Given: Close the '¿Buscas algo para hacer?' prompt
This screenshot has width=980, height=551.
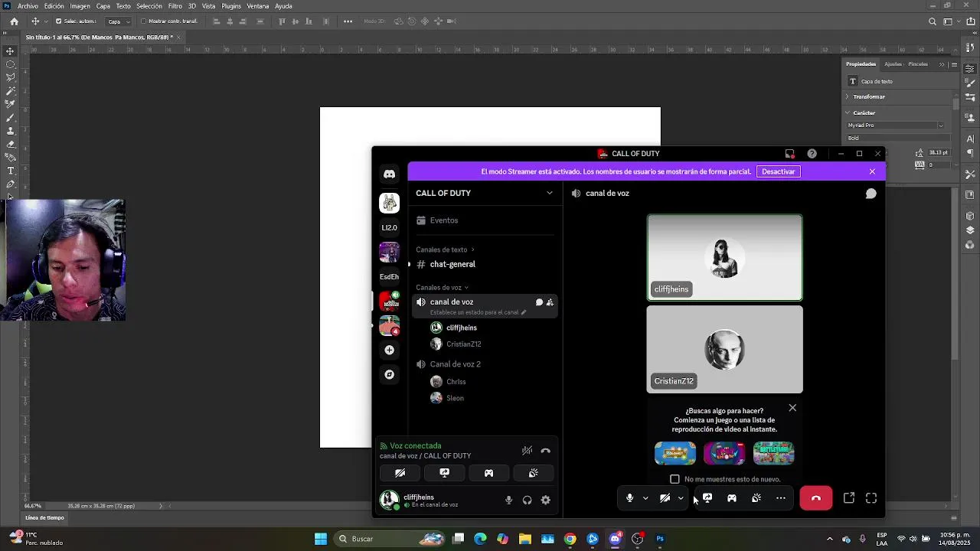Looking at the screenshot, I should (792, 408).
